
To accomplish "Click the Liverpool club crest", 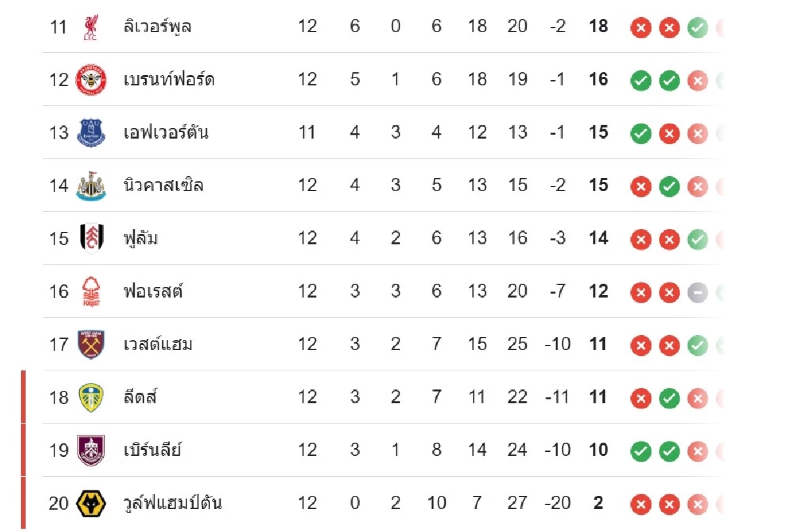I will (x=91, y=27).
